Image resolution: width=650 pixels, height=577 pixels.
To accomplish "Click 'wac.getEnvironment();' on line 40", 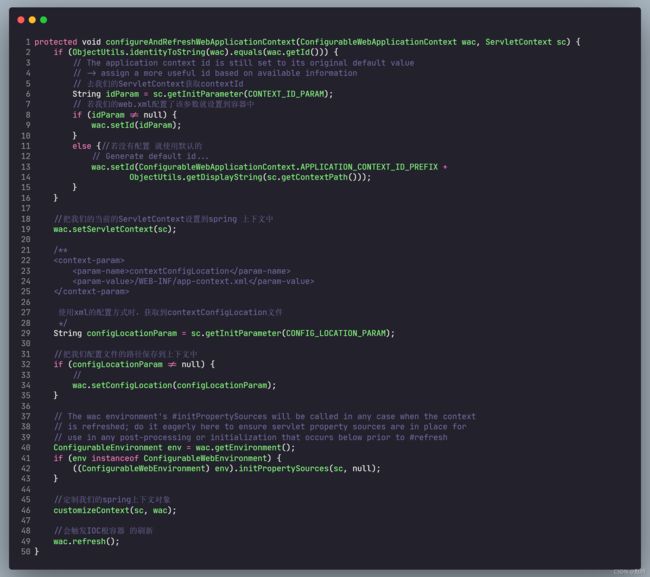I will (245, 448).
